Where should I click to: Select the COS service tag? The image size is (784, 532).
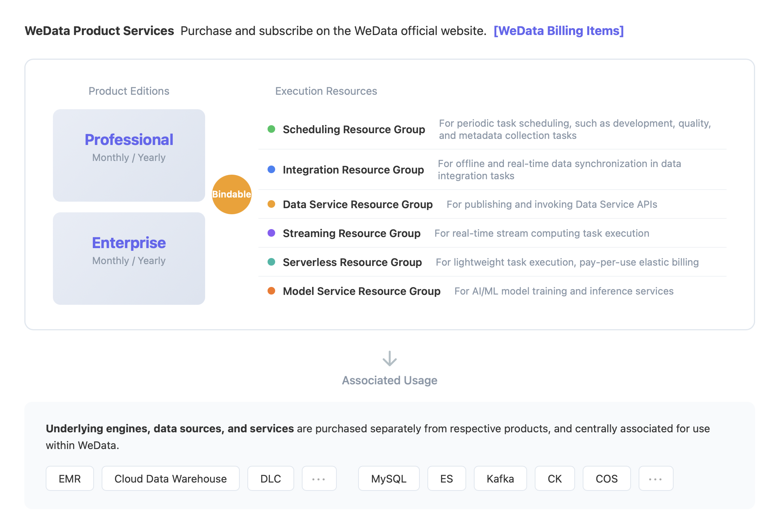coord(606,478)
